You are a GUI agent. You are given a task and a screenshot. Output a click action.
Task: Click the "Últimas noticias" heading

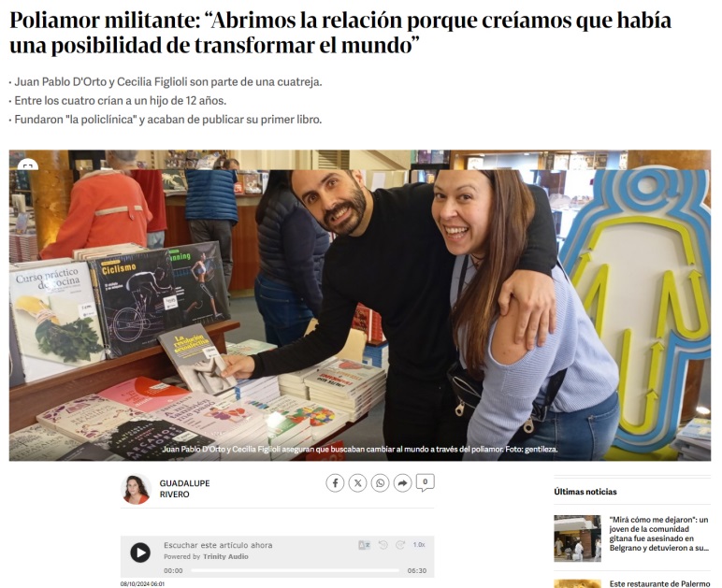[585, 492]
